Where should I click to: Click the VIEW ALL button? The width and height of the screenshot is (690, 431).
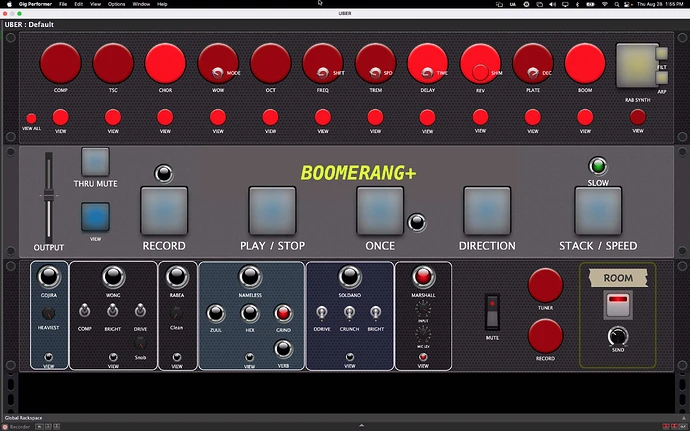tap(31, 118)
